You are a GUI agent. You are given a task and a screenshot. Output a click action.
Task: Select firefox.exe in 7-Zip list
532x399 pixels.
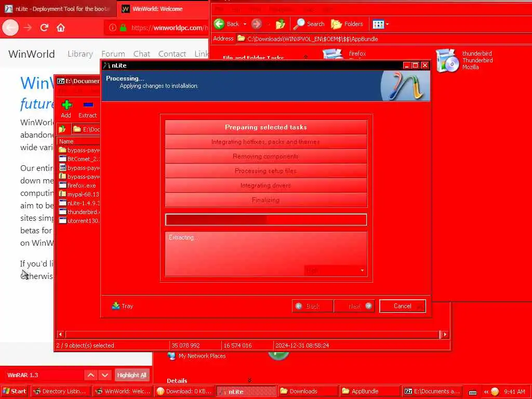click(x=78, y=185)
